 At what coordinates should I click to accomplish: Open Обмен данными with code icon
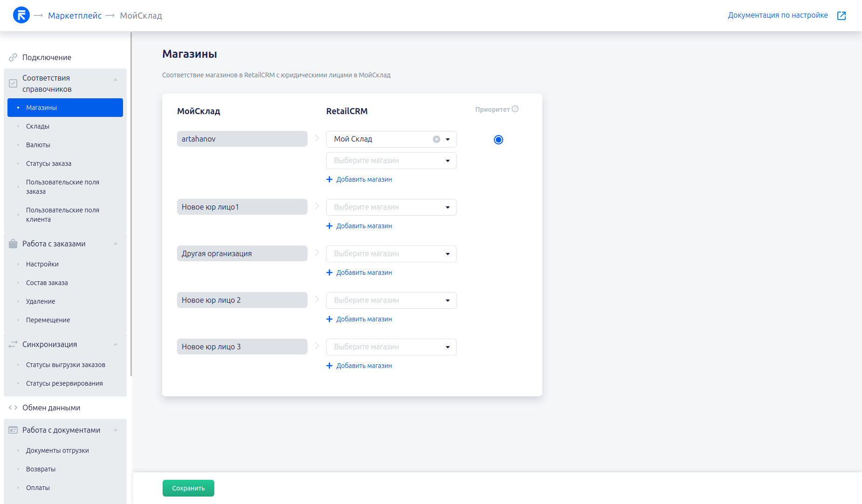click(13, 408)
